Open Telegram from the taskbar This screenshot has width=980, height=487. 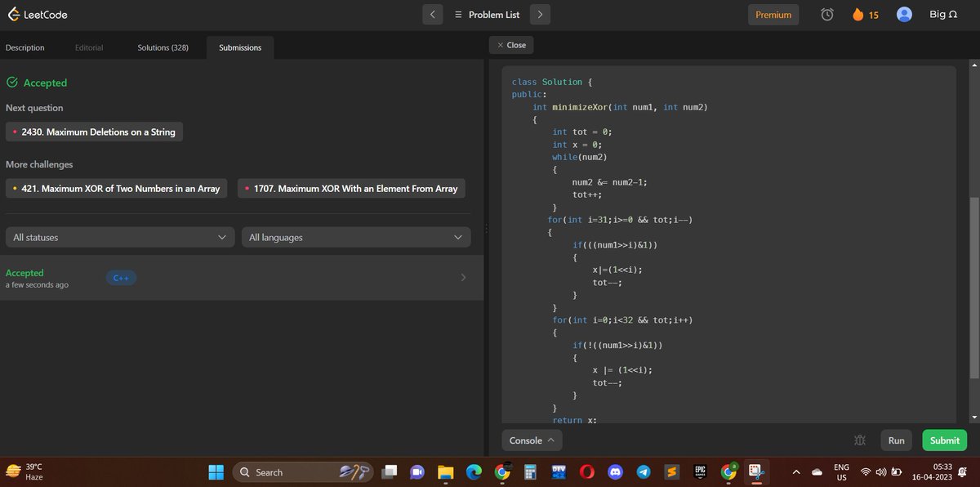click(644, 471)
